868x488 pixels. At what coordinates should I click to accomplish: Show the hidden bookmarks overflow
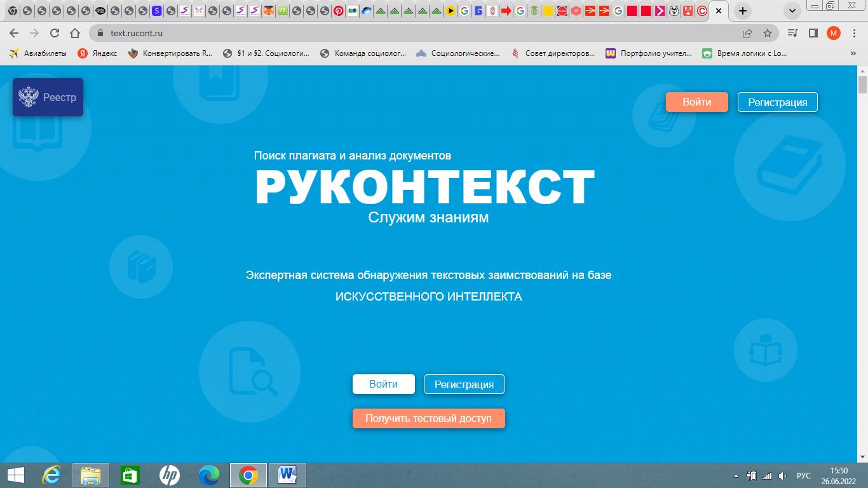[x=853, y=53]
